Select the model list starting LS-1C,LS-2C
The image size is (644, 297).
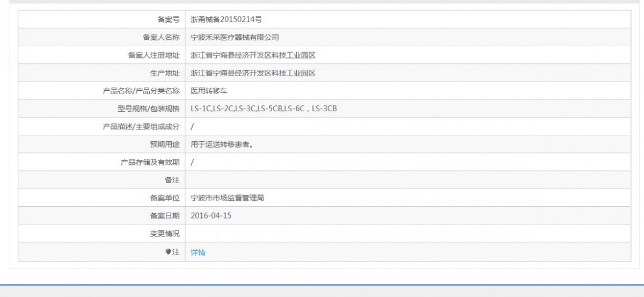(x=264, y=108)
